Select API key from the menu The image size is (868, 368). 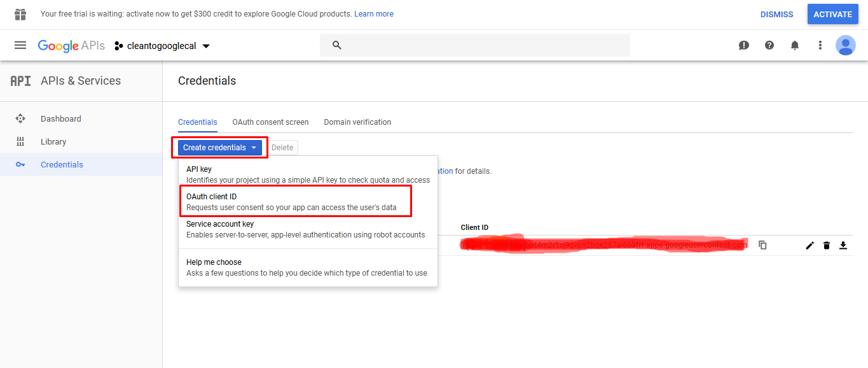[x=308, y=174]
